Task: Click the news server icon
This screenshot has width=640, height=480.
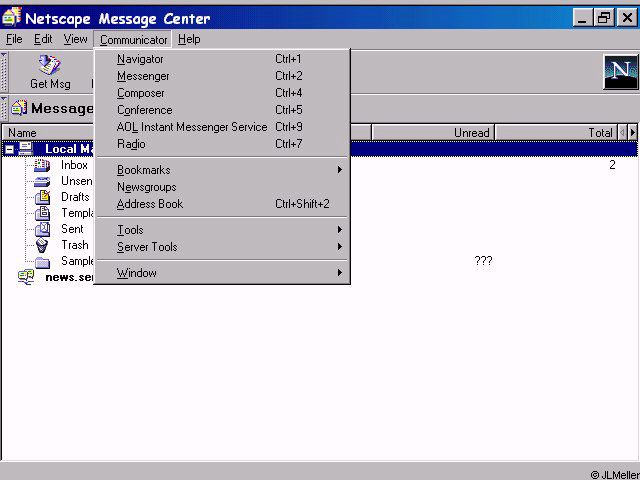Action: pyautogui.click(x=26, y=277)
